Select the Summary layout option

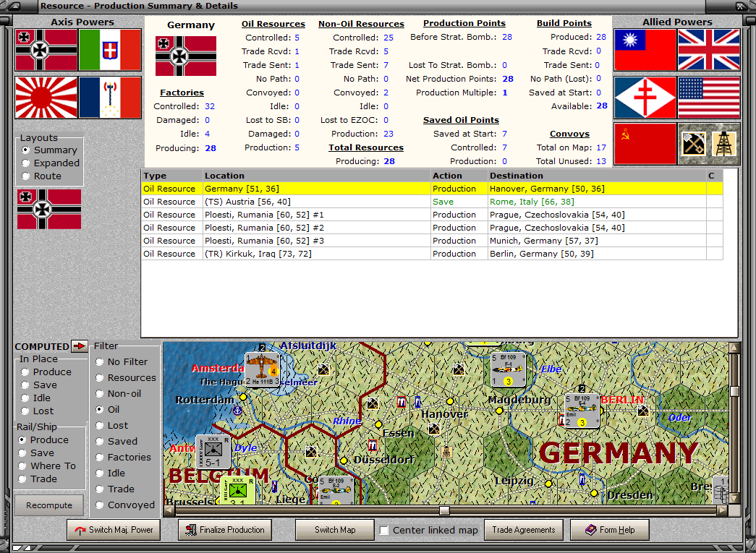click(49, 150)
